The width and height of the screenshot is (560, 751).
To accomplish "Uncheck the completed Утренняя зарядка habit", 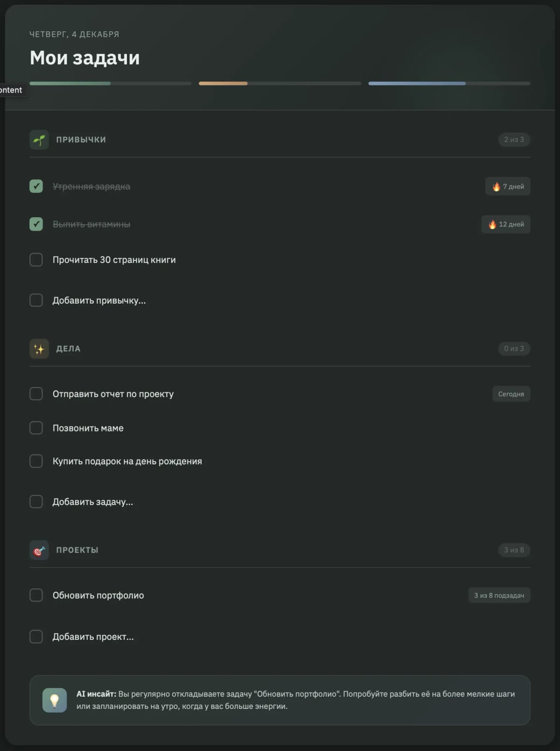I will pos(36,186).
